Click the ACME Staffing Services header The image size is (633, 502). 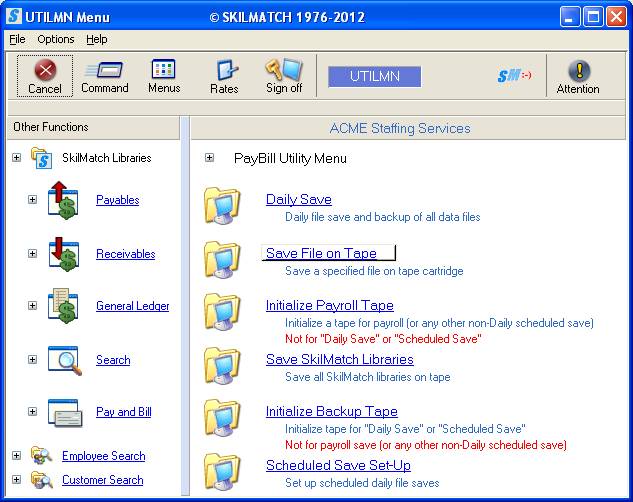408,128
